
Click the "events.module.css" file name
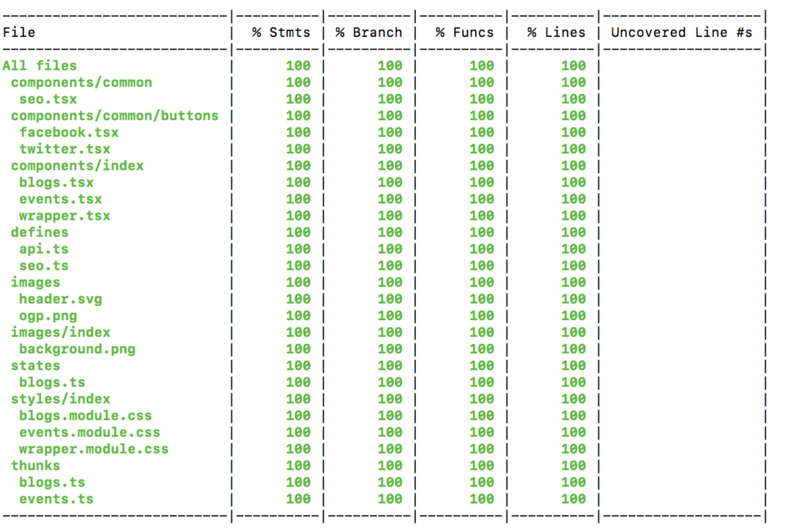pyautogui.click(x=89, y=432)
